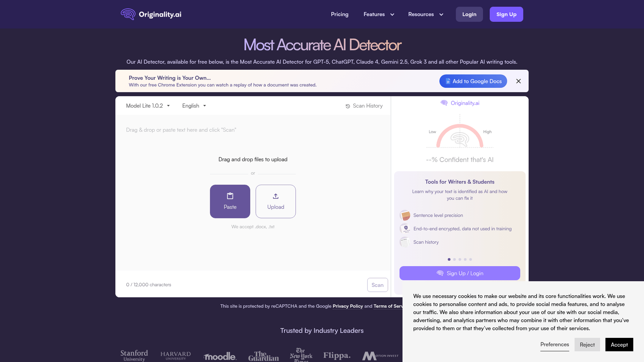Click the Scan history icon in Tools panel

pyautogui.click(x=405, y=242)
